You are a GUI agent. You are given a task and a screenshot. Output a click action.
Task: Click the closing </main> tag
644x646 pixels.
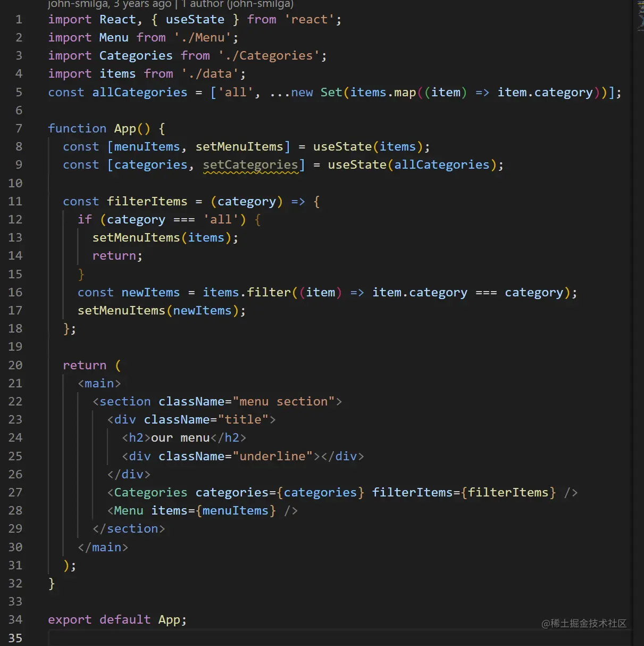click(103, 548)
